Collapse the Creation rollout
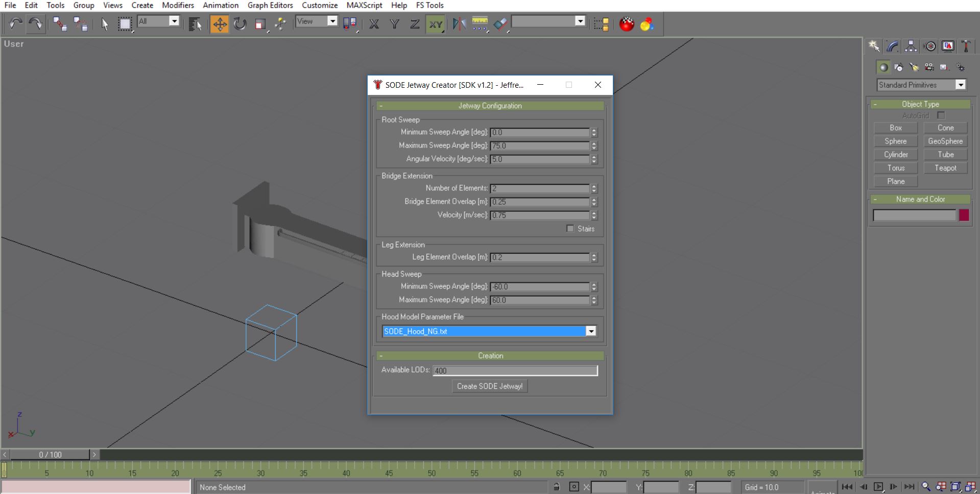The image size is (980, 494). (490, 356)
